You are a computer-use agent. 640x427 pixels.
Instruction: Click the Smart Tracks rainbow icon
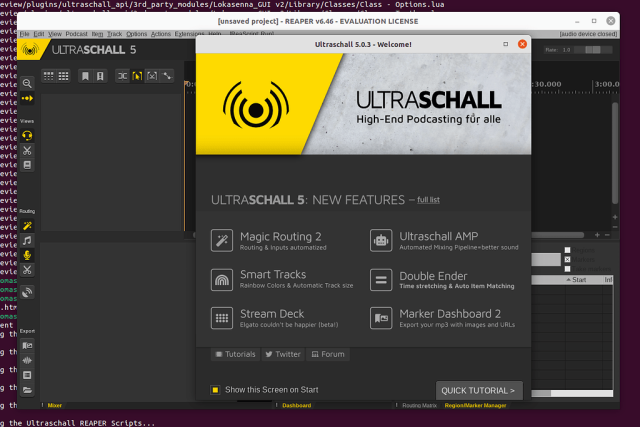(x=222, y=280)
